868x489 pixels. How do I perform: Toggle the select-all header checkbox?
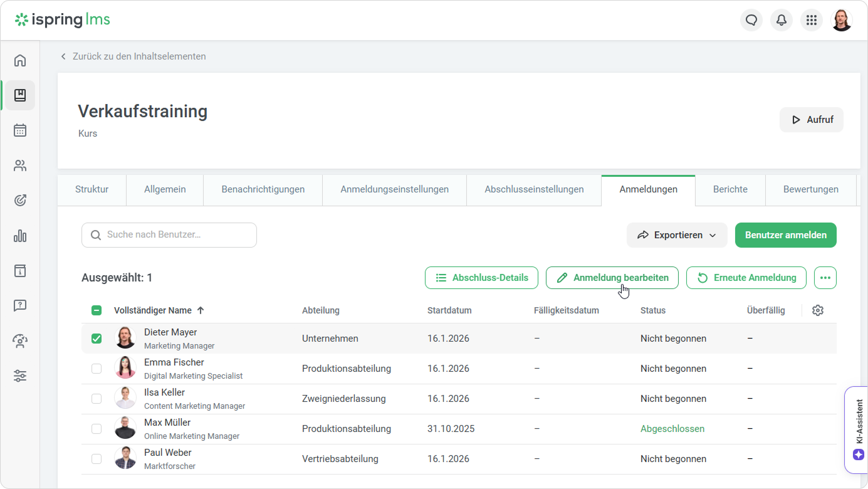click(x=97, y=310)
